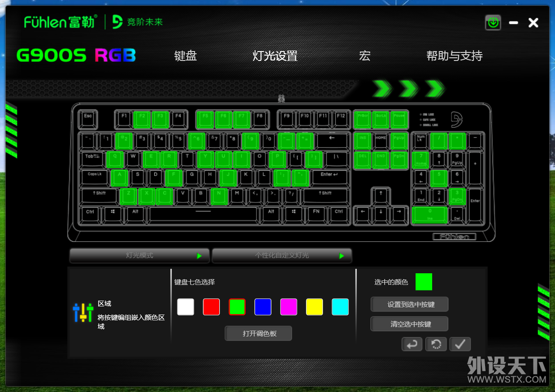Select the down arrow key in arrow cluster
555x392 pixels.
[x=381, y=214]
